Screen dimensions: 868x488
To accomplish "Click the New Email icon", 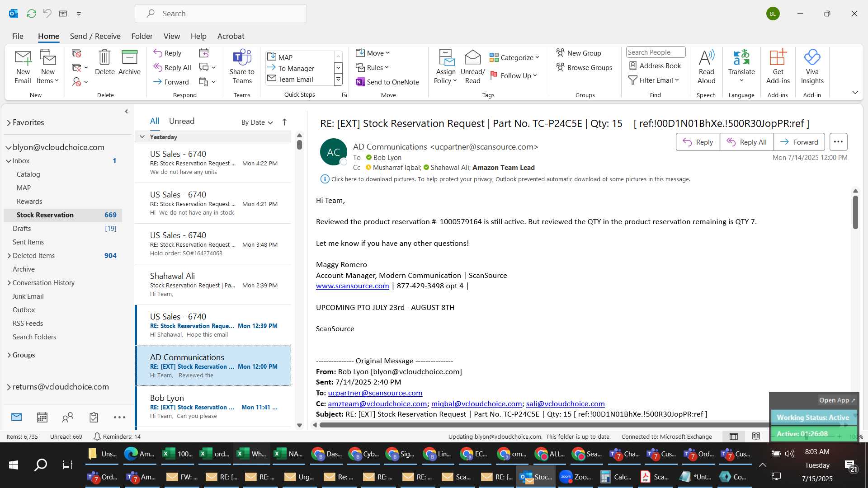I will click(x=23, y=67).
